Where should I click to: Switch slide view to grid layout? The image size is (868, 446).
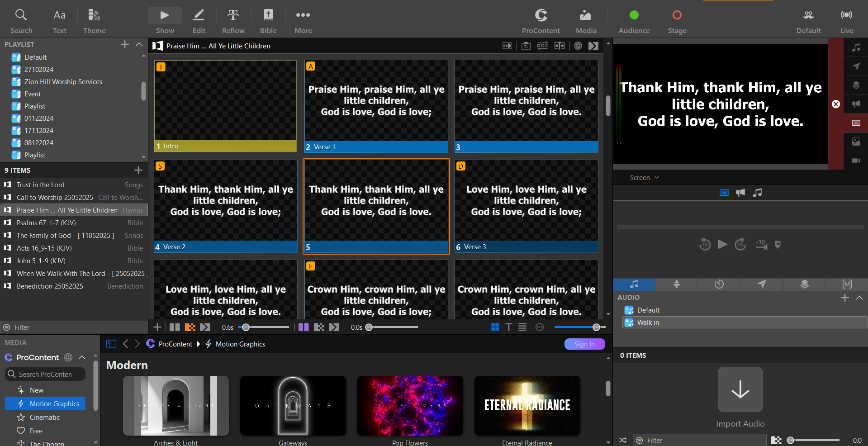tap(495, 327)
